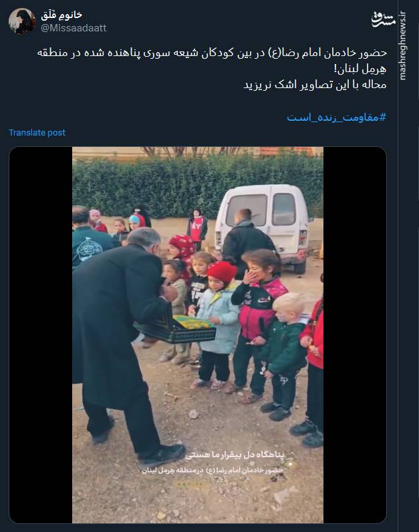Click the video caption پناهگاه دل بیقرار ما هستی

pos(235,455)
